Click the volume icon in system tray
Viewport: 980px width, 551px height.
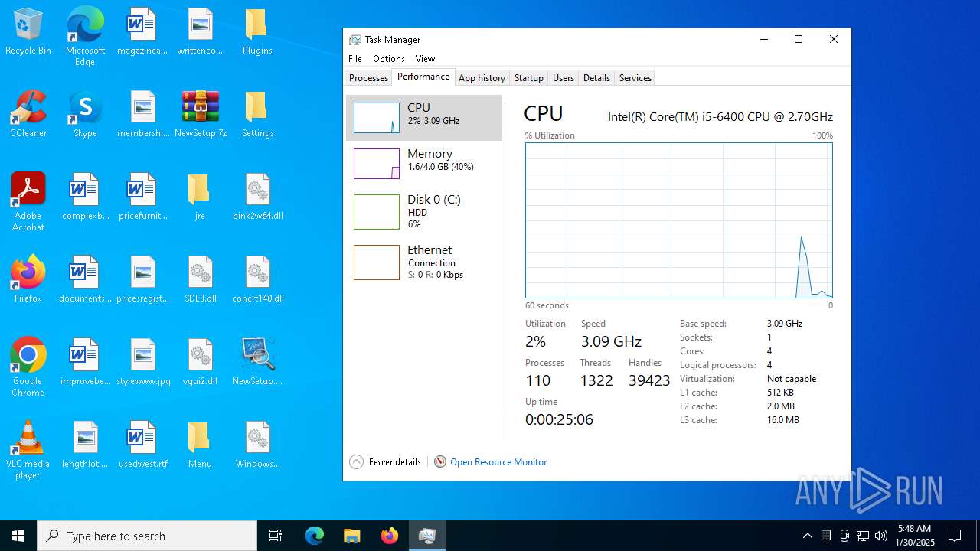880,536
